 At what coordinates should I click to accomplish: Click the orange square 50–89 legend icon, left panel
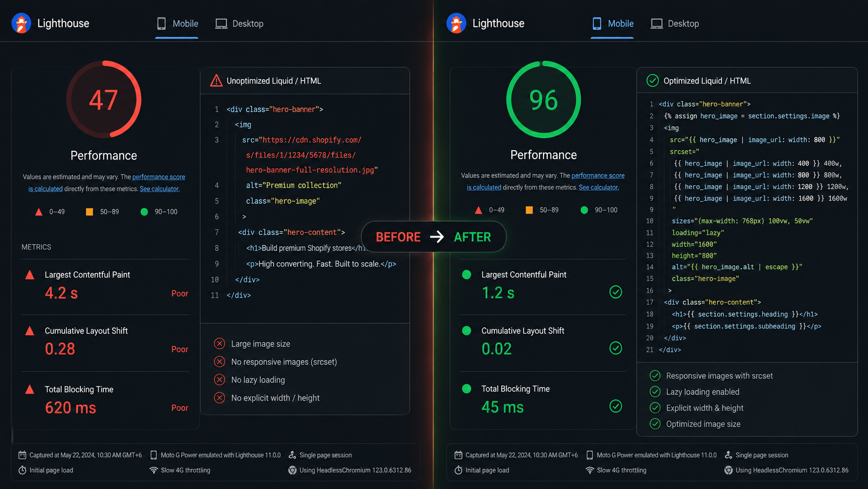(89, 212)
